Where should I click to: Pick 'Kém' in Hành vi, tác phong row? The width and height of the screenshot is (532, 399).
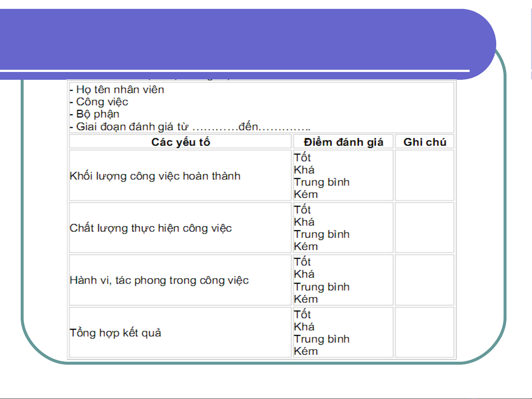coord(306,299)
